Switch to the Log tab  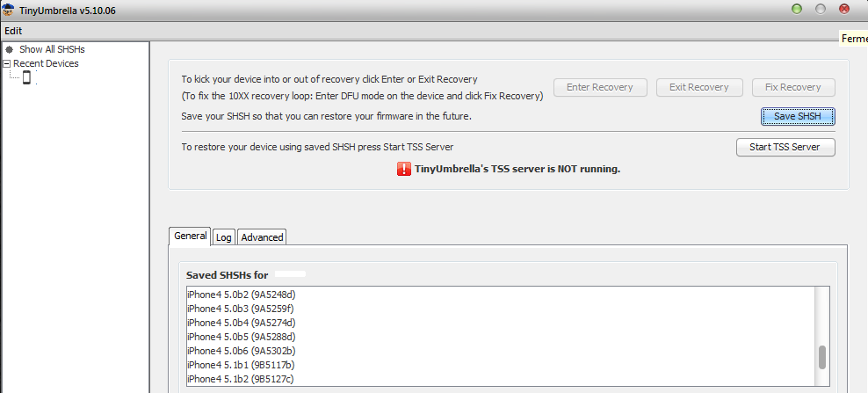coord(224,237)
